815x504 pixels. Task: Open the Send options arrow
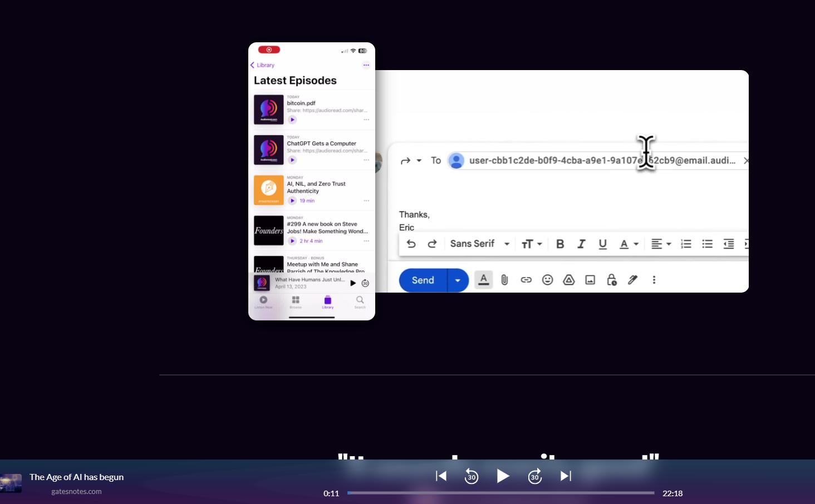coord(457,280)
